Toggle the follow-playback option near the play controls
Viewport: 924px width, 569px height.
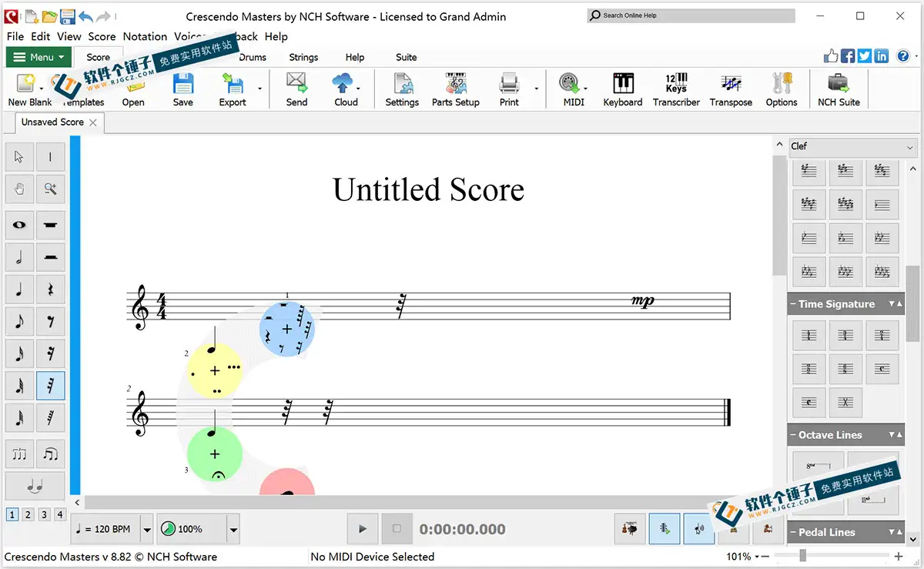(664, 529)
